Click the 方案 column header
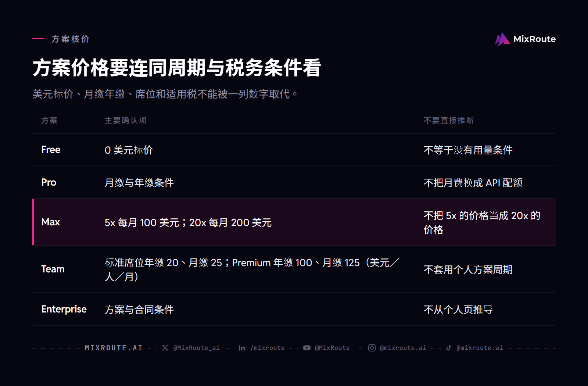This screenshot has height=386, width=588. tap(49, 121)
